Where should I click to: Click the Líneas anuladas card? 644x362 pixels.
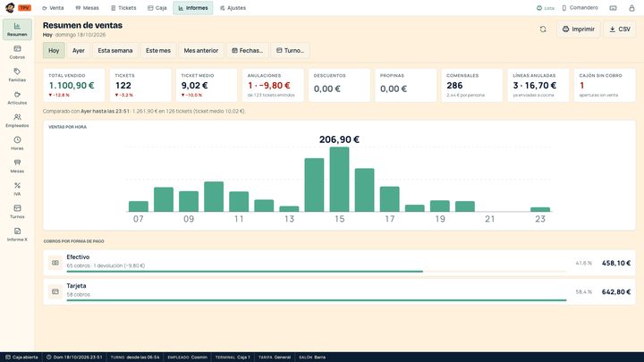538,86
